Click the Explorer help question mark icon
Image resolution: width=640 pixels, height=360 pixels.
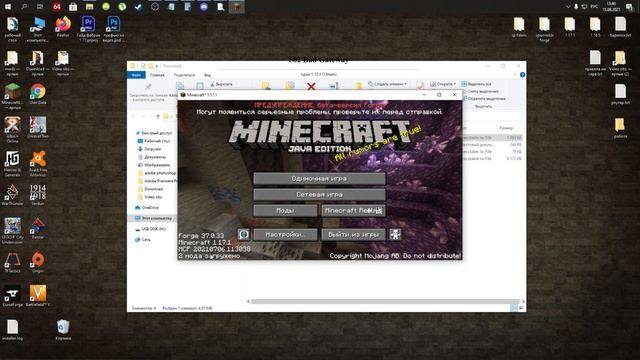click(522, 75)
